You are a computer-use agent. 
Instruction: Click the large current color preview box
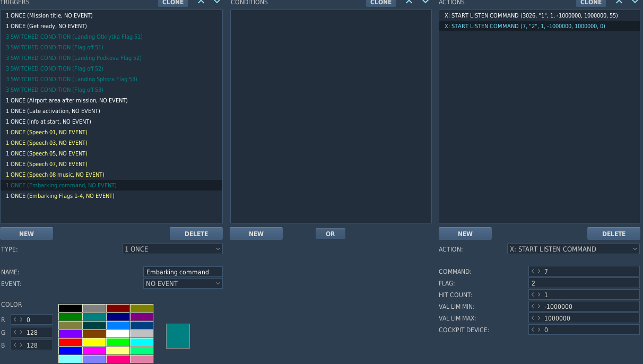click(178, 336)
